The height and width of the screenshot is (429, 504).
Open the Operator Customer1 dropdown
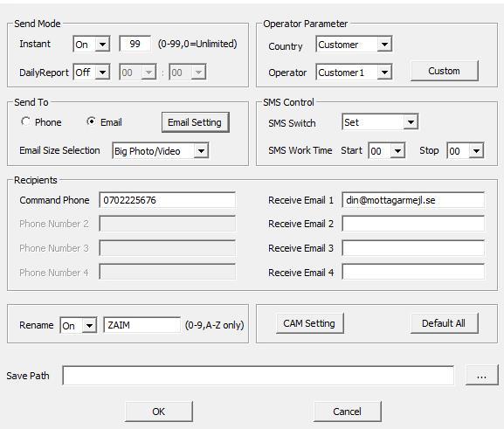click(354, 72)
